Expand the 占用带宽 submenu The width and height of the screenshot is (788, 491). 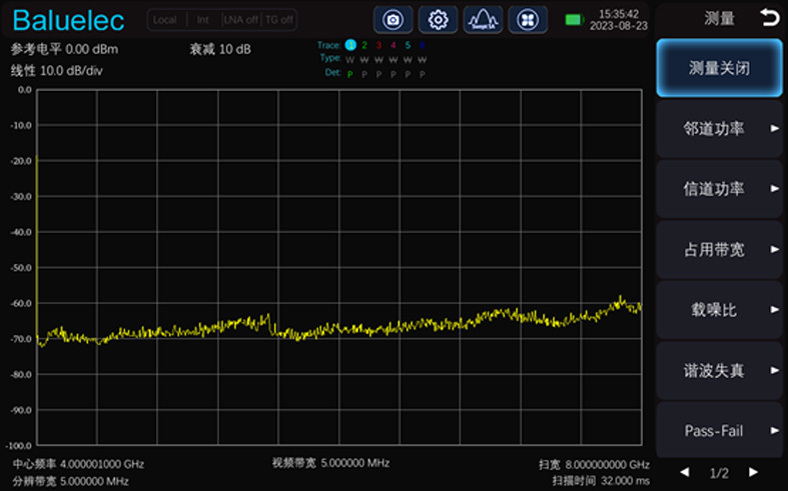pos(719,249)
